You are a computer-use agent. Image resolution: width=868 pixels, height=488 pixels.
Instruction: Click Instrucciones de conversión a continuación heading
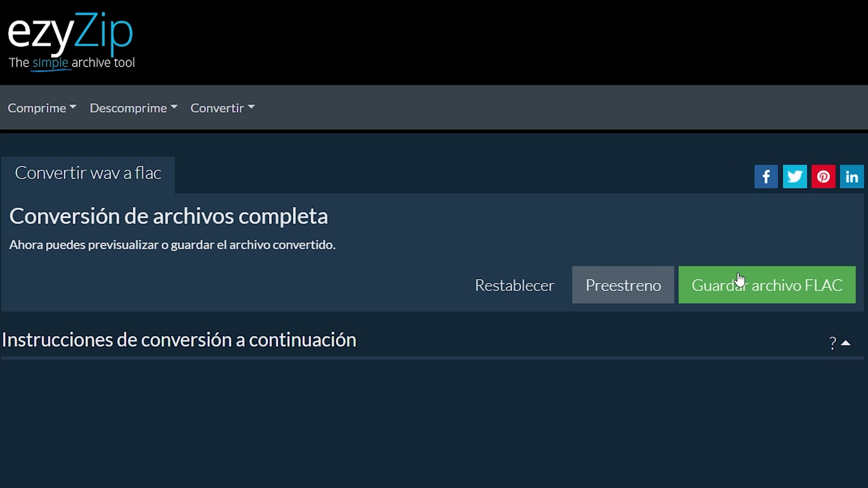click(x=179, y=340)
